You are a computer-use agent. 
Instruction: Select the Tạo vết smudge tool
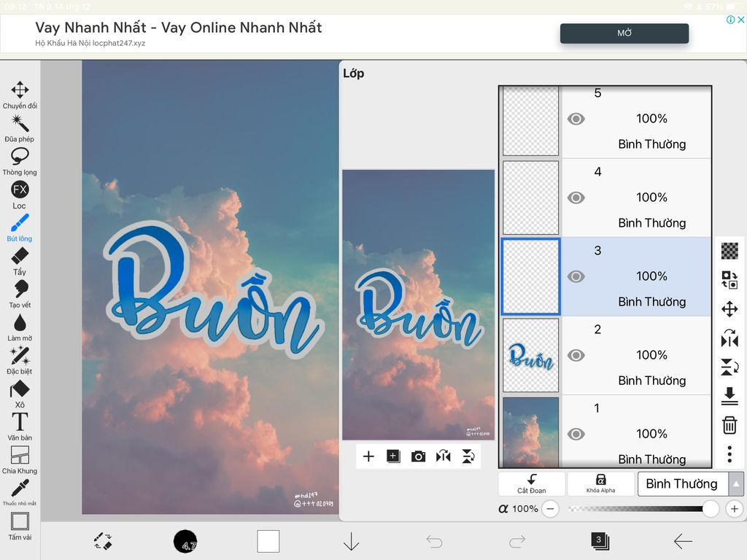pyautogui.click(x=20, y=295)
